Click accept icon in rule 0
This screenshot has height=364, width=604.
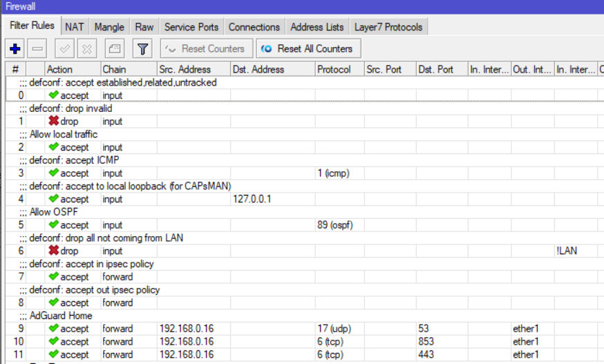coord(53,95)
